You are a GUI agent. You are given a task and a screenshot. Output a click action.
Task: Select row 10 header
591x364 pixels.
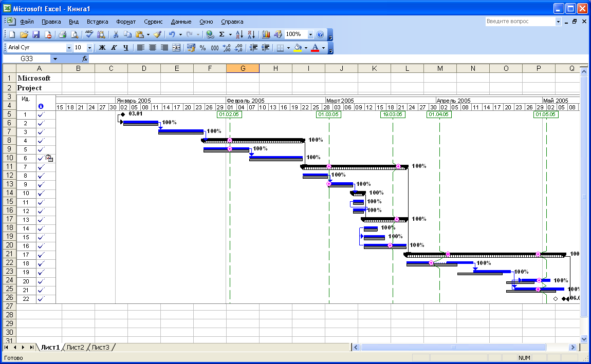[x=9, y=158]
